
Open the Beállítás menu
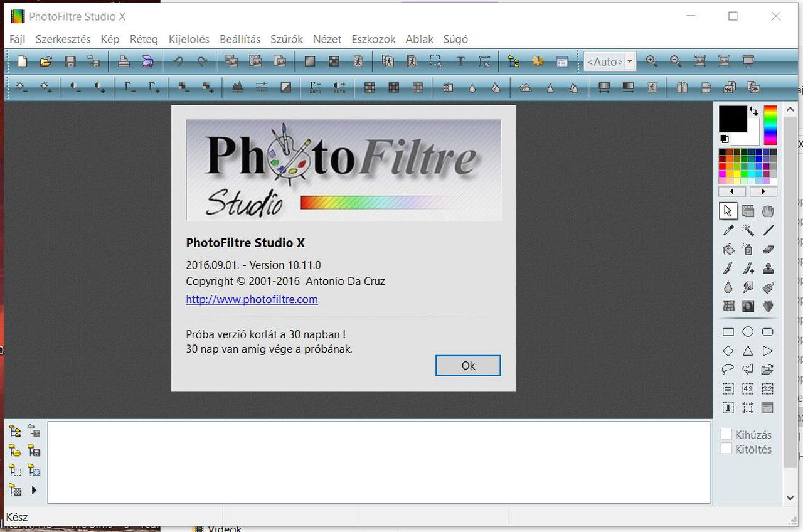240,39
